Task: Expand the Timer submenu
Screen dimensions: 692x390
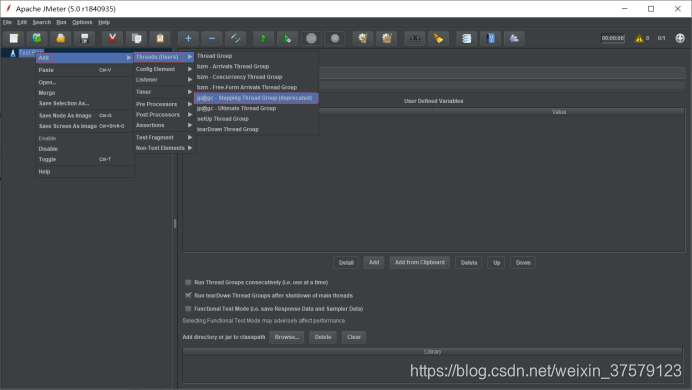Action: point(164,92)
